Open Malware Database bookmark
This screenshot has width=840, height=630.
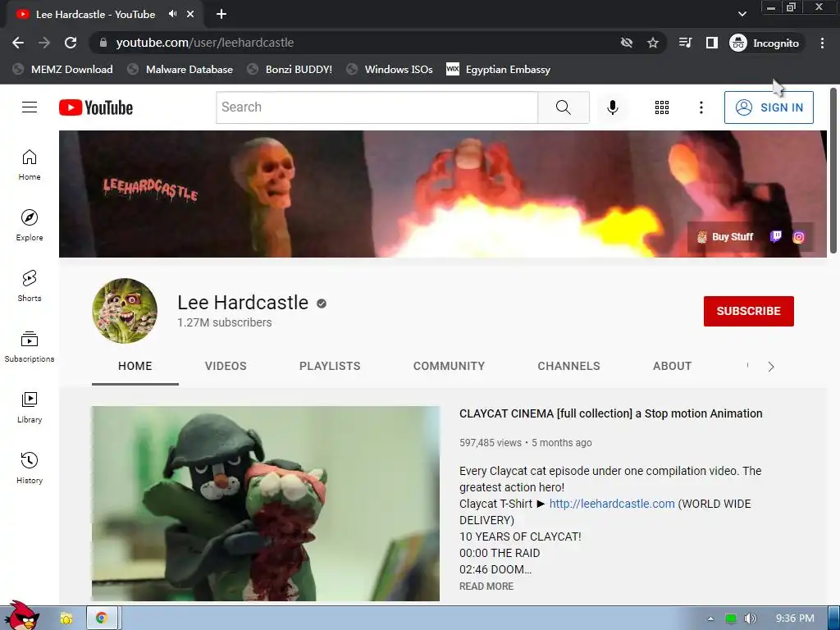click(x=180, y=69)
